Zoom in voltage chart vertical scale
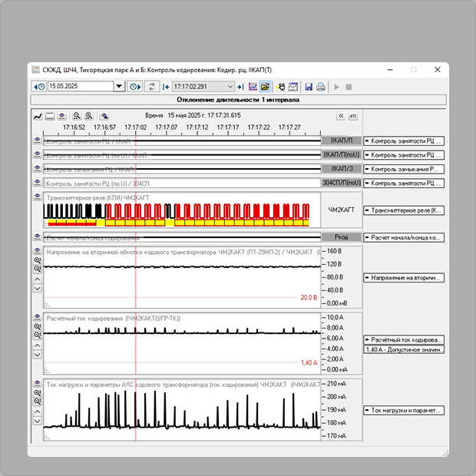The image size is (476, 476). (x=38, y=260)
